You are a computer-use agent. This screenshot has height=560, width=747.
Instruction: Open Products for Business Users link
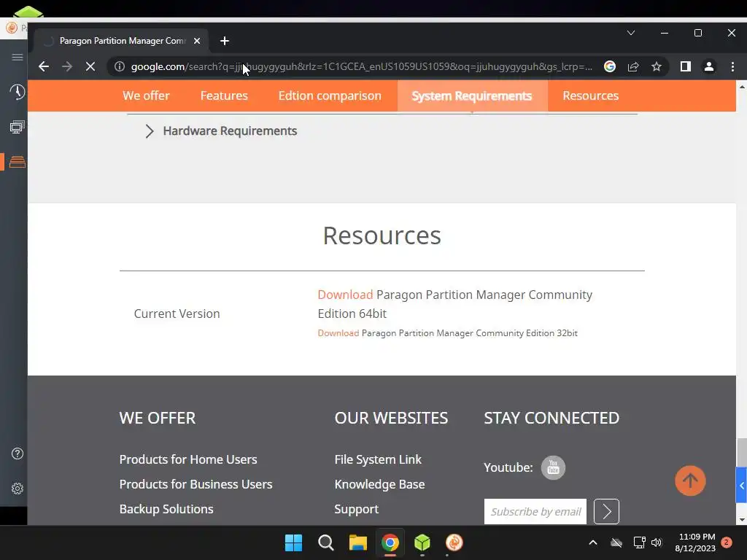(x=196, y=484)
